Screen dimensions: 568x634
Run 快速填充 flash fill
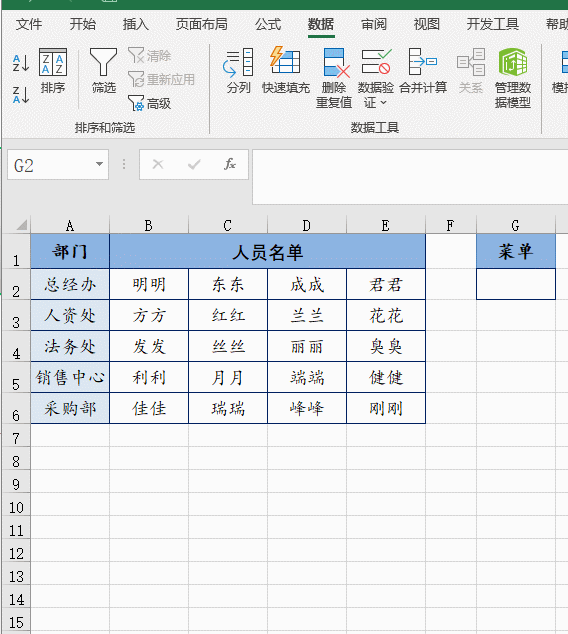[285, 71]
